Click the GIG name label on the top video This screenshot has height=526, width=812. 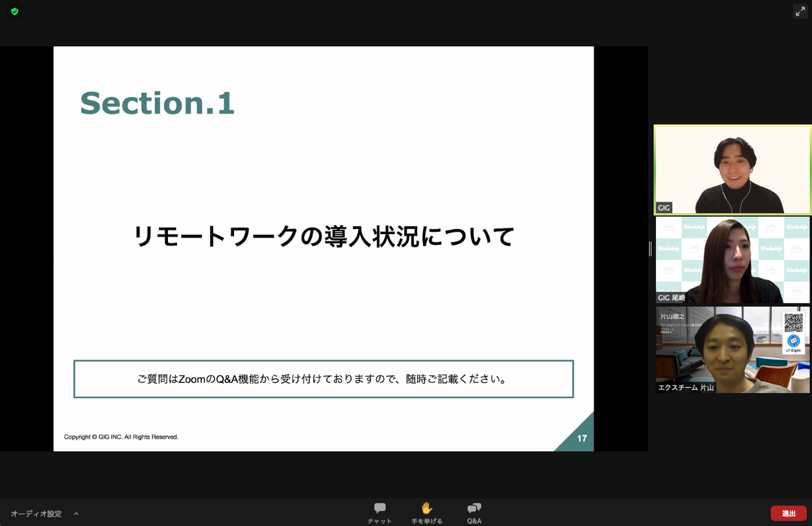(x=664, y=208)
